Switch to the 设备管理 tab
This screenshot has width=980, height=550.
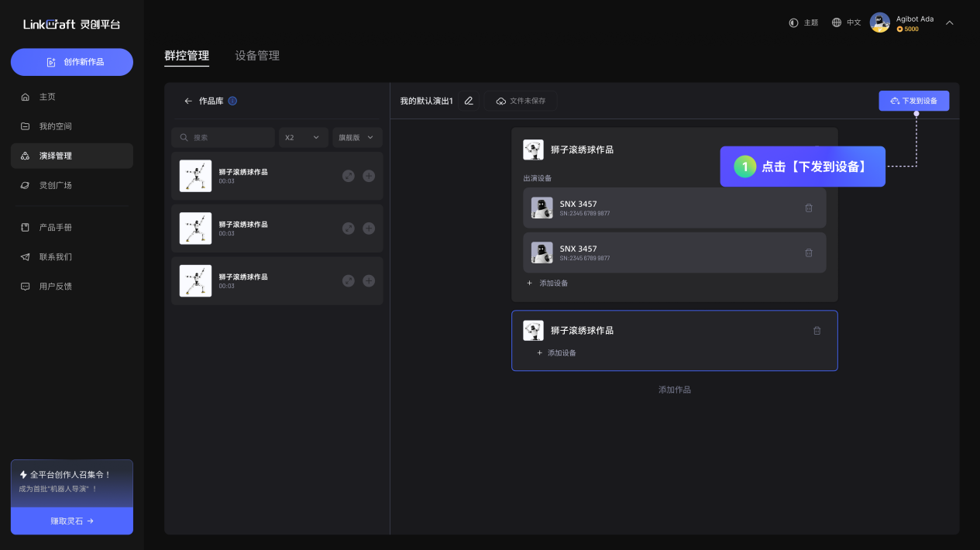(257, 56)
